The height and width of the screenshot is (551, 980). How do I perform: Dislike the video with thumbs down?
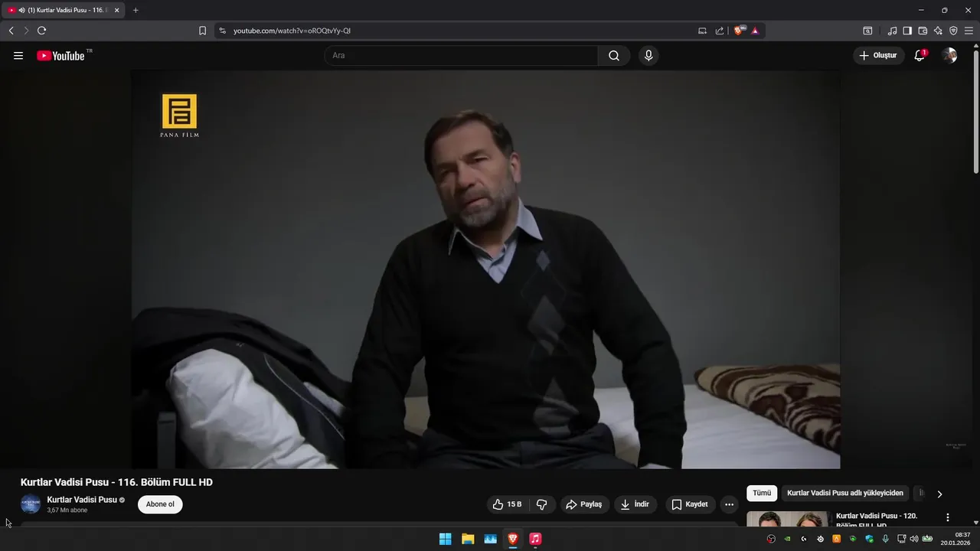[x=542, y=504]
